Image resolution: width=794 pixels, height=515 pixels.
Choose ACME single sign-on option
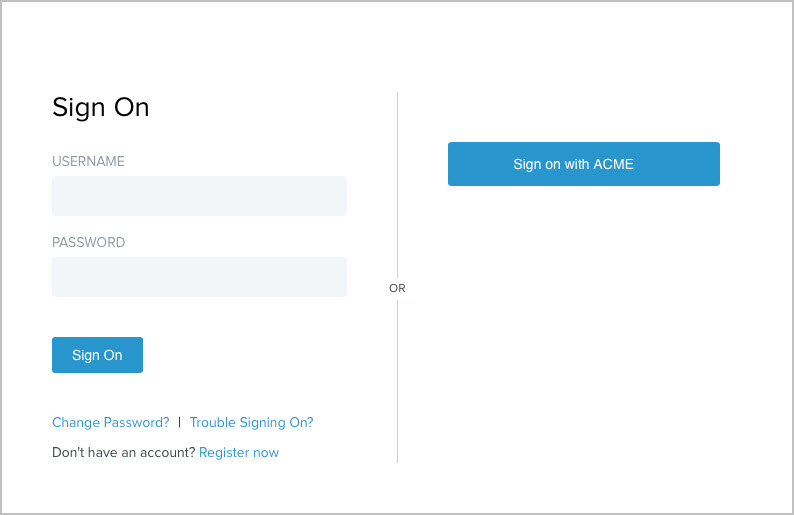click(x=583, y=164)
